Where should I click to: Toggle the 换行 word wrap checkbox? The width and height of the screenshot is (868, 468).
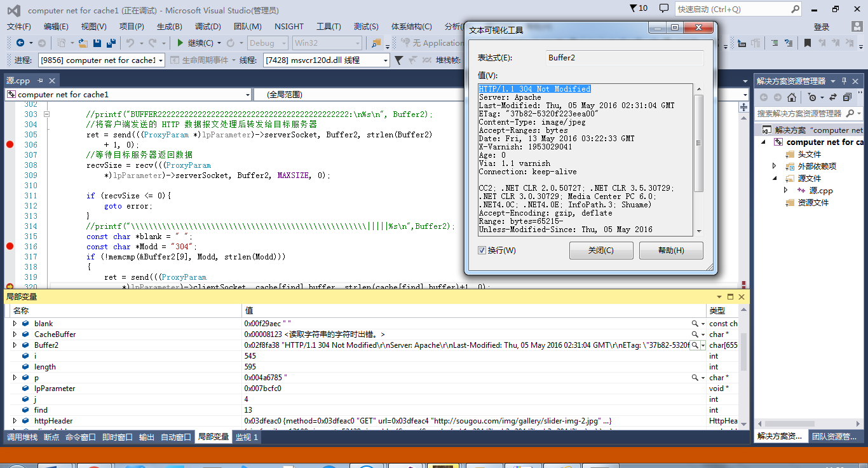click(482, 251)
